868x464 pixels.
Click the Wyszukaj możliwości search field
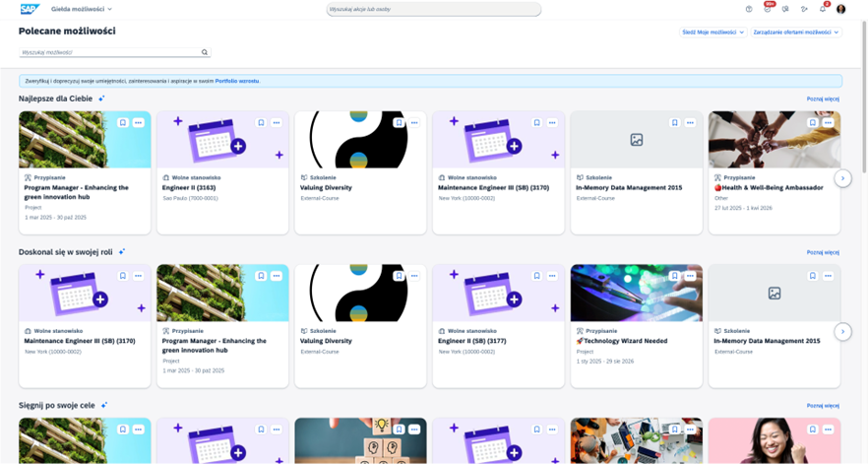[x=108, y=52]
